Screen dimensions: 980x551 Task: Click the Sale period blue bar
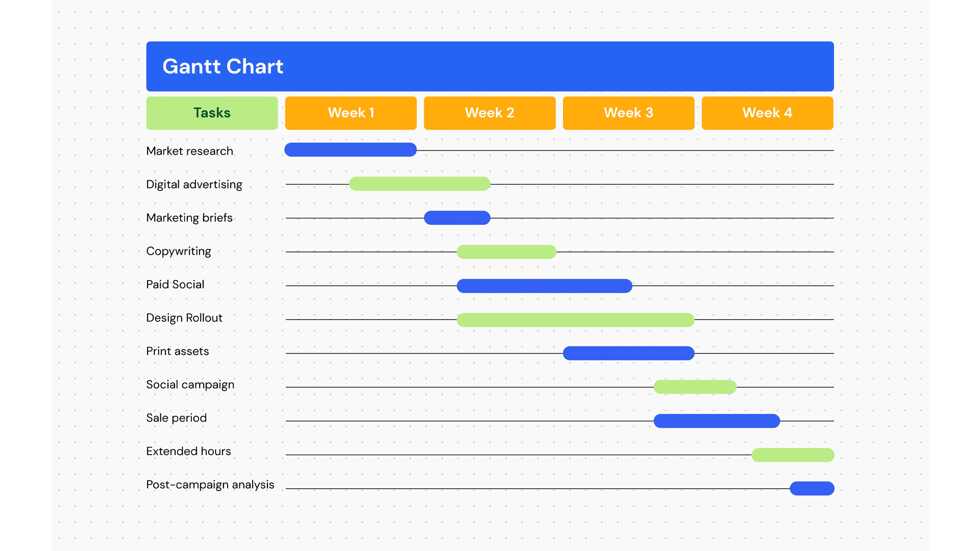[717, 421]
